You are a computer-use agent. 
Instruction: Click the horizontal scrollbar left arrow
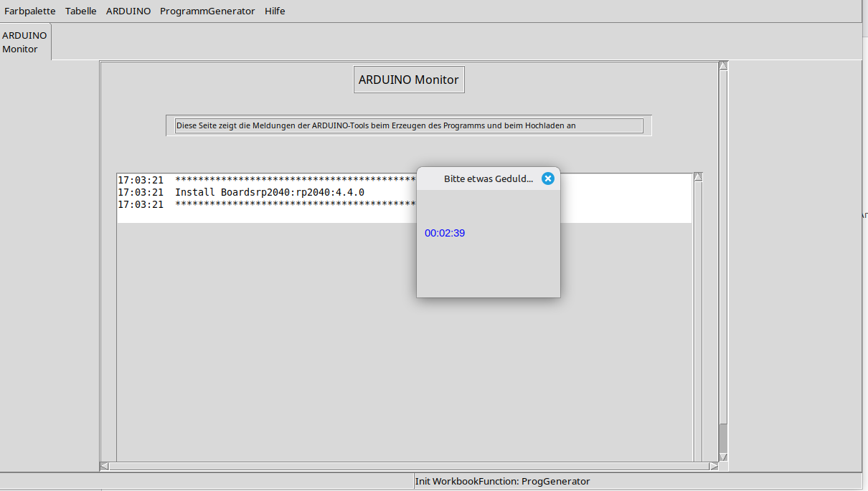[105, 466]
